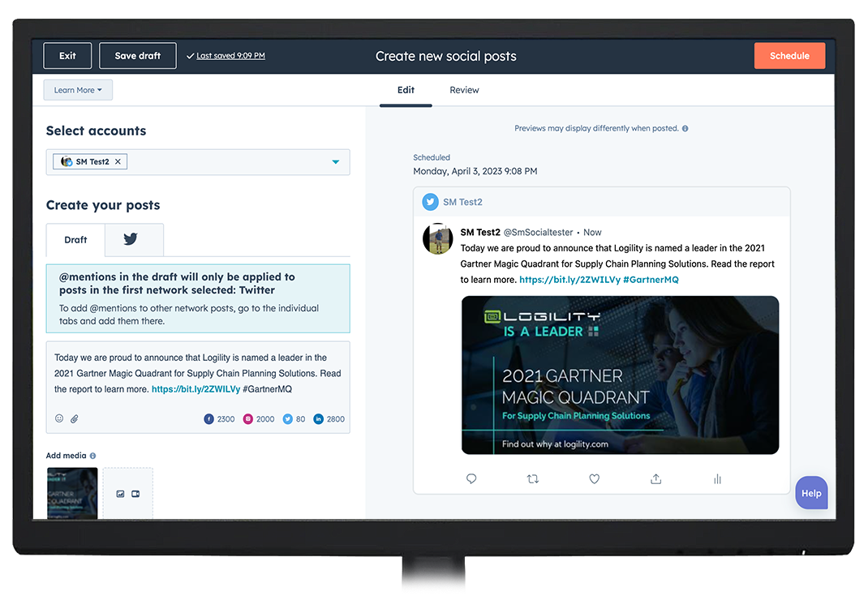Click the LinkedIn character count icon
The height and width of the screenshot is (613, 868).
pos(318,419)
